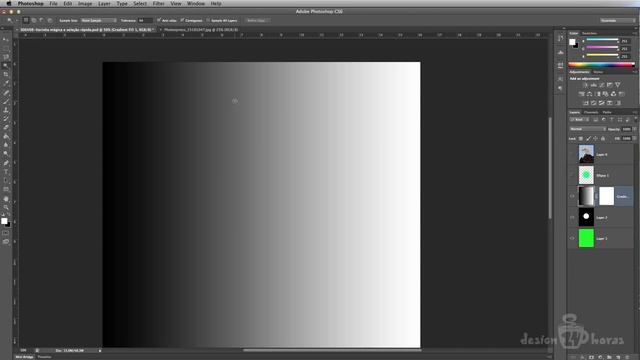The width and height of the screenshot is (640, 360).
Task: Select the Eraser tool
Action: (x=6, y=128)
